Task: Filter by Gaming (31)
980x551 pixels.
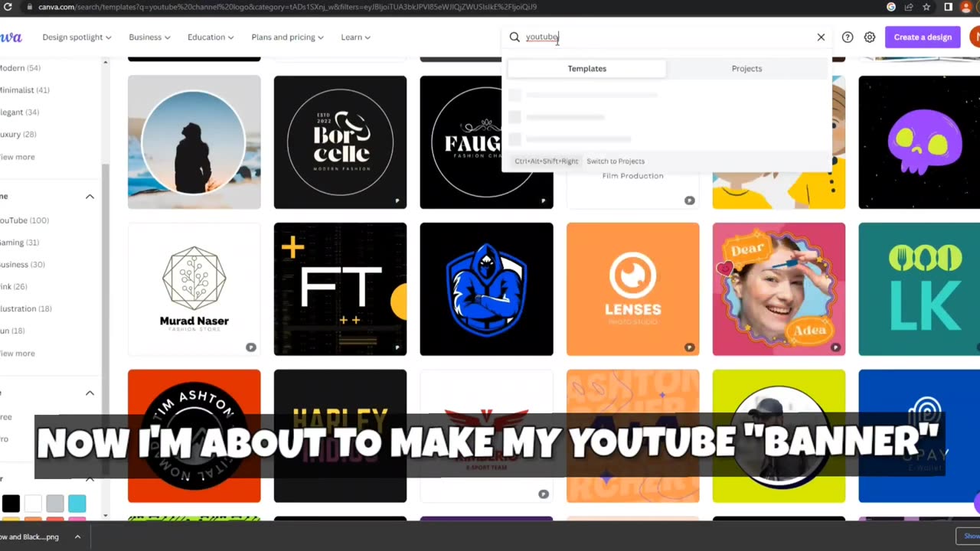Action: tap(19, 243)
